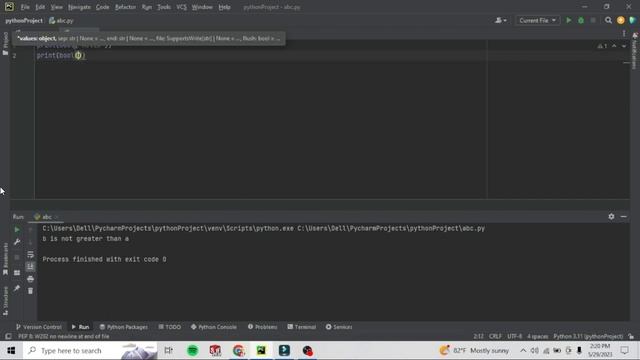Screen dimensions: 640x360
Task: Change CRLF line separator in status bar
Action: point(495,336)
